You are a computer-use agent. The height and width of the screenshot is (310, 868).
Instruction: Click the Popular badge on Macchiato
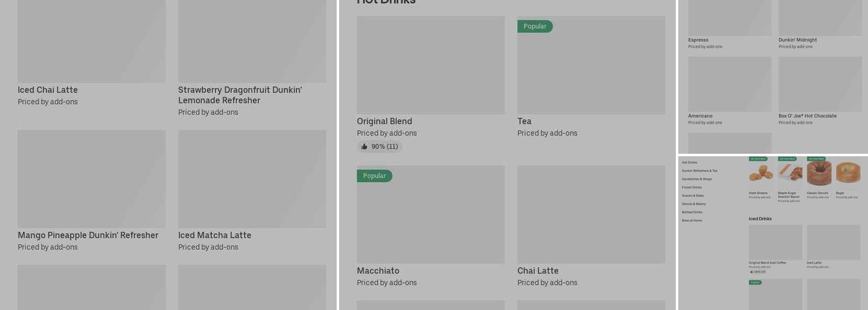pos(374,176)
